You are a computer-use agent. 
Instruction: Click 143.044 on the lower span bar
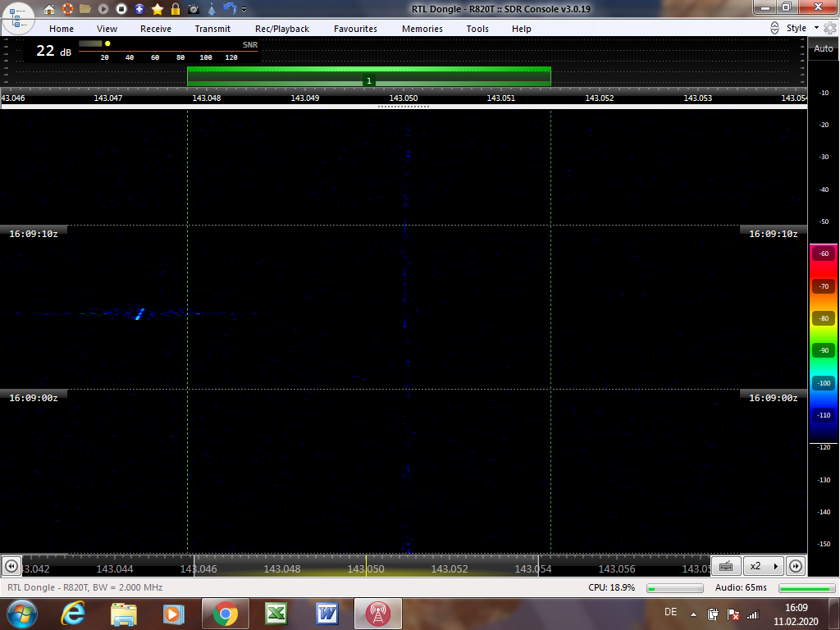115,569
